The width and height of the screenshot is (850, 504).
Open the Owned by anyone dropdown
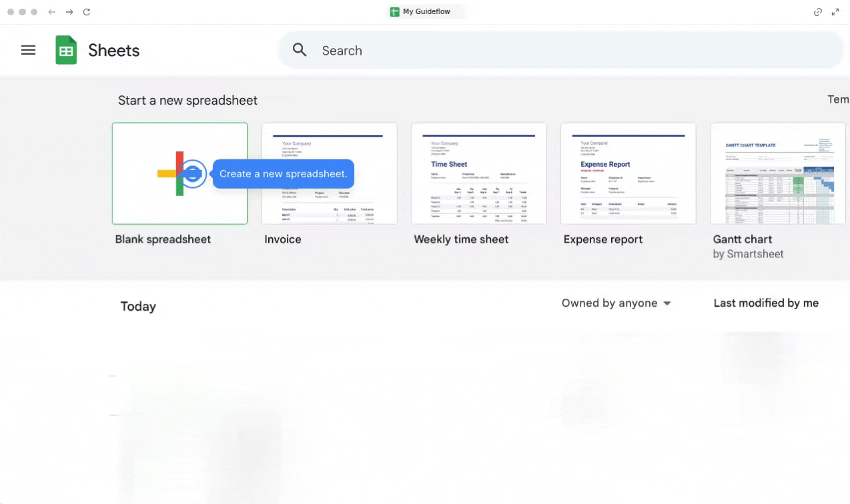616,303
